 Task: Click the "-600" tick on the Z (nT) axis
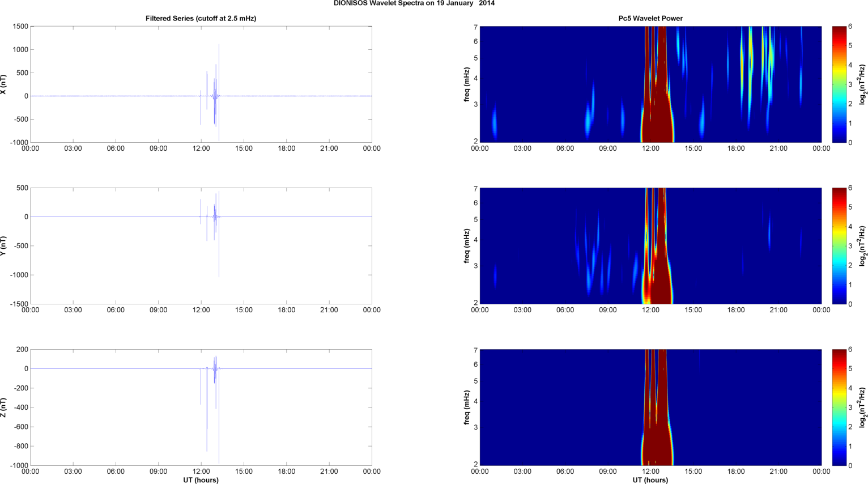tap(22, 427)
